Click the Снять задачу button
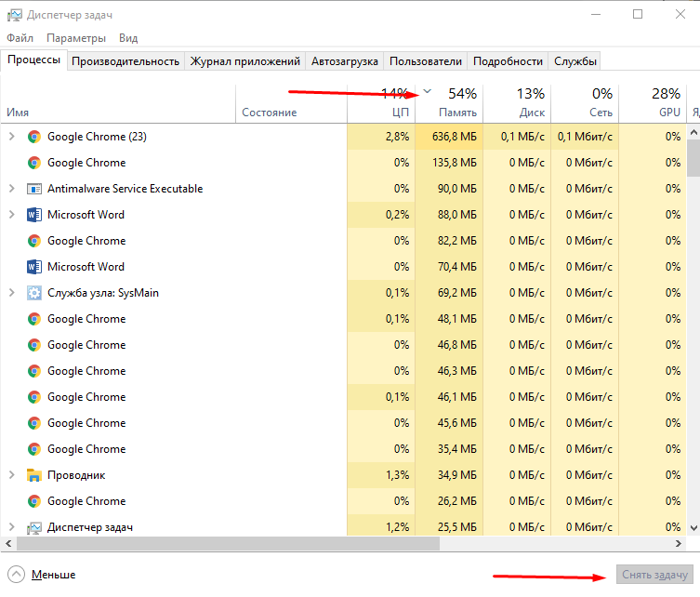 654,575
